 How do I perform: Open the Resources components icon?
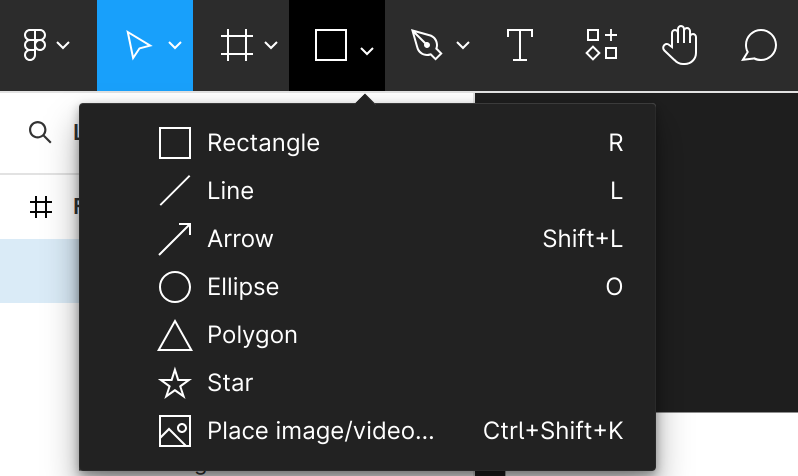pyautogui.click(x=602, y=45)
